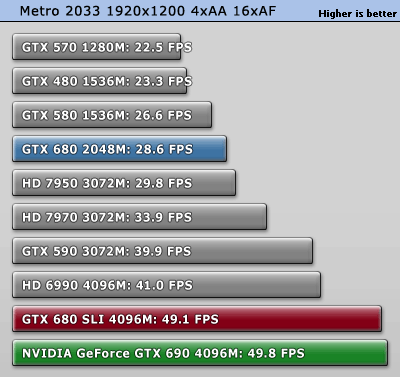Click the 22.5 FPS value text
Viewport: 400px width, 377px height.
coord(163,47)
